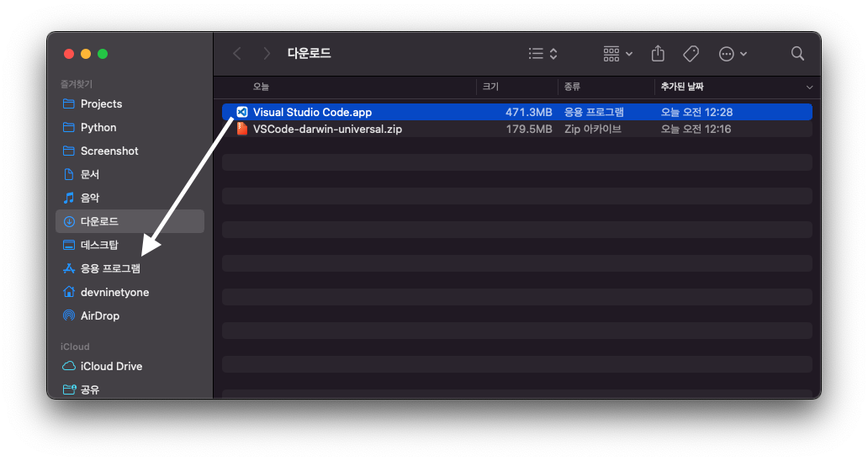Click the 오늘 오전 12:28 date cell
The width and height of the screenshot is (868, 461).
[696, 112]
